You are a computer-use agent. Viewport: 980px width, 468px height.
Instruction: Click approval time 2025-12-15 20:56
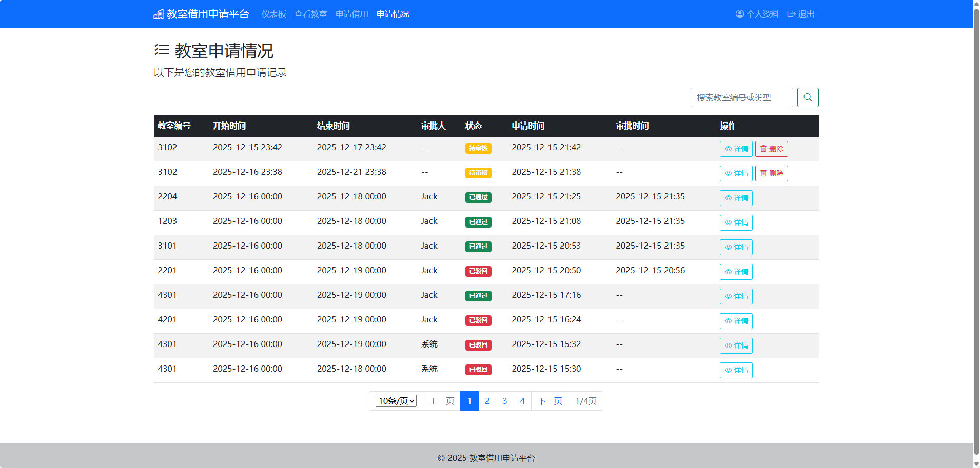coord(651,270)
